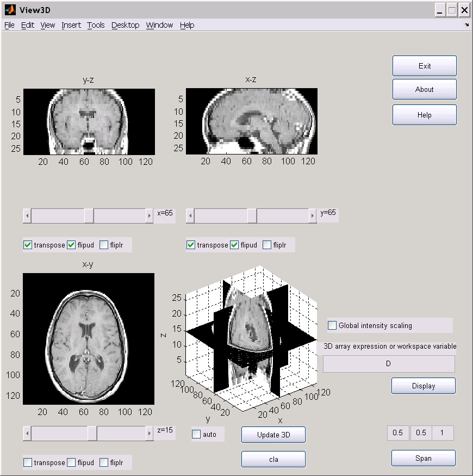Screen dimensions: 473x476
Task: Open the Edit menu
Action: point(28,25)
